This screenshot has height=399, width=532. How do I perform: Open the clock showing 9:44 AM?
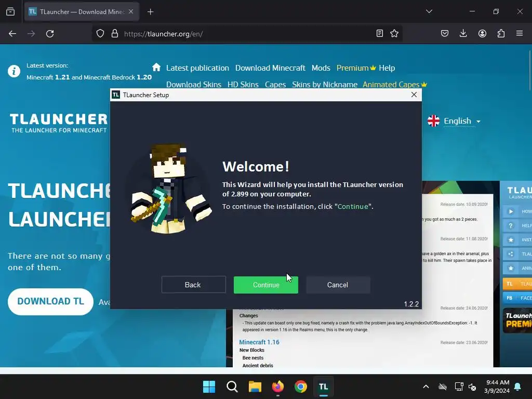[x=497, y=387]
